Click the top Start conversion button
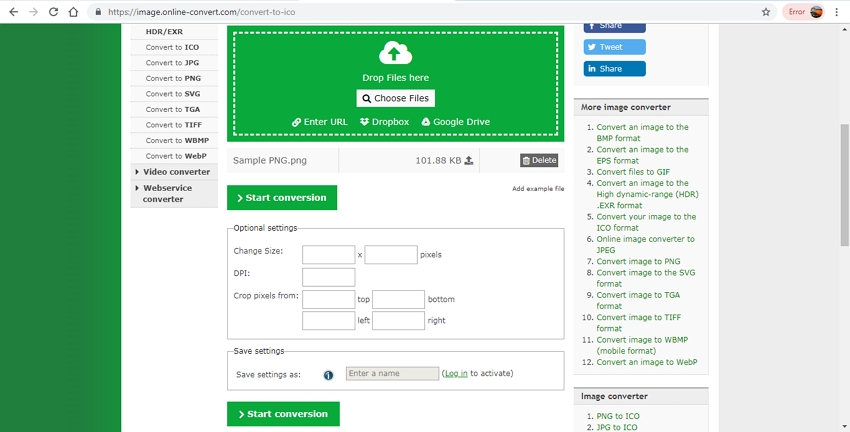This screenshot has height=432, width=850. 282,198
